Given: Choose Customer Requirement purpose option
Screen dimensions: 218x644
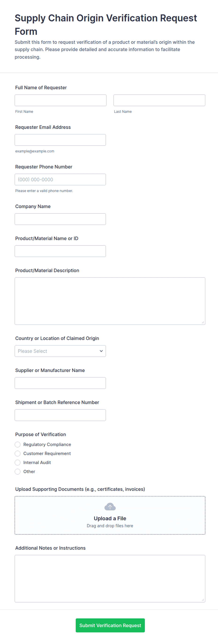Looking at the screenshot, I should pyautogui.click(x=17, y=454).
